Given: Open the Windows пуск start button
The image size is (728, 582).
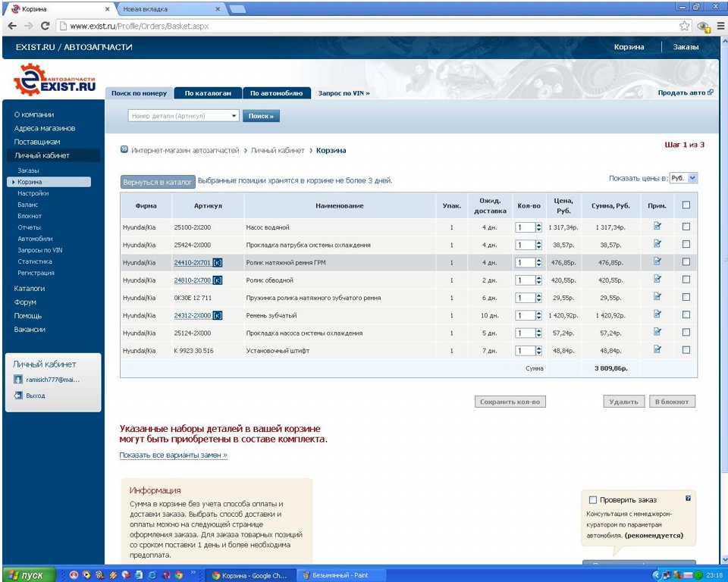Looking at the screenshot, I should tap(29, 575).
